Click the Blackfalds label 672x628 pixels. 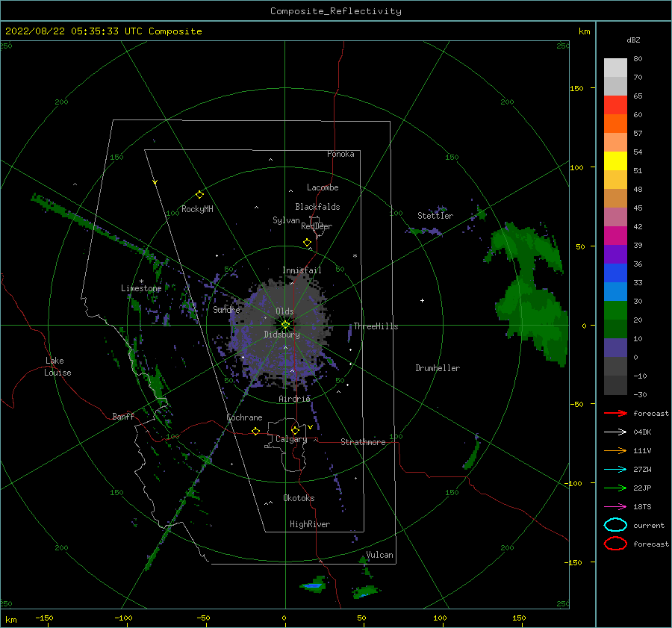pos(317,207)
